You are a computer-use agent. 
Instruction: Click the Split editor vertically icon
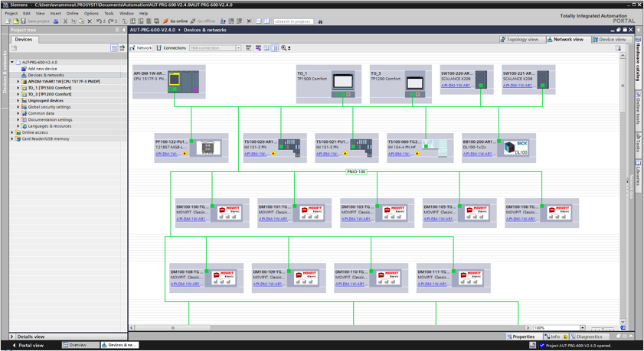pyautogui.click(x=266, y=21)
